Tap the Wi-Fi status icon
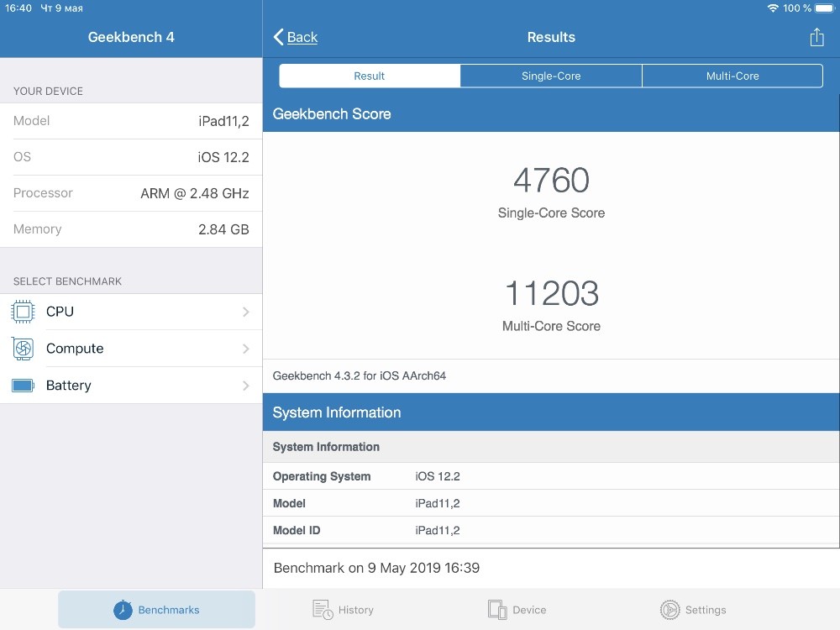The width and height of the screenshot is (840, 630). (x=772, y=8)
